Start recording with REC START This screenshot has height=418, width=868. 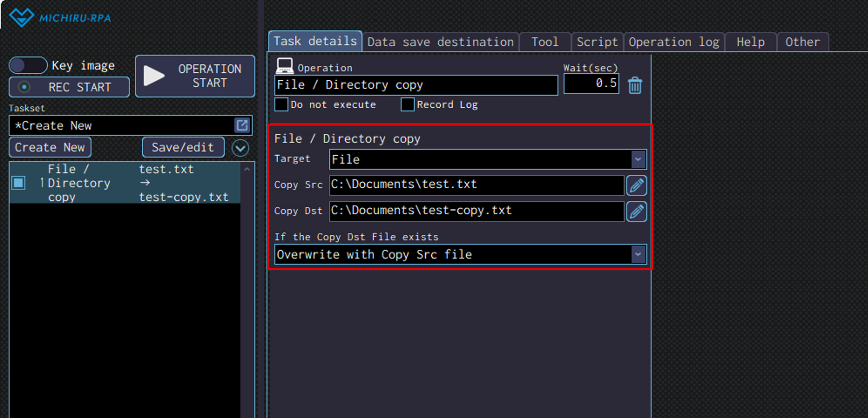[x=69, y=87]
